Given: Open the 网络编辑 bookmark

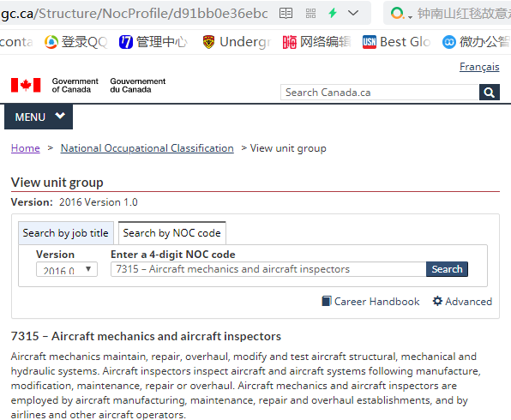Looking at the screenshot, I should pyautogui.click(x=316, y=42).
